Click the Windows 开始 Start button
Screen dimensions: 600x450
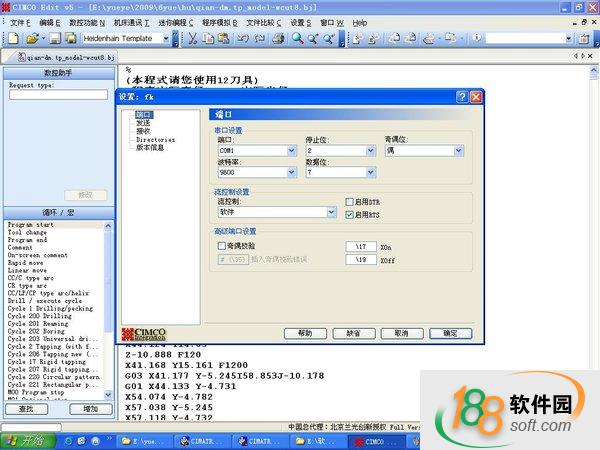(x=26, y=441)
